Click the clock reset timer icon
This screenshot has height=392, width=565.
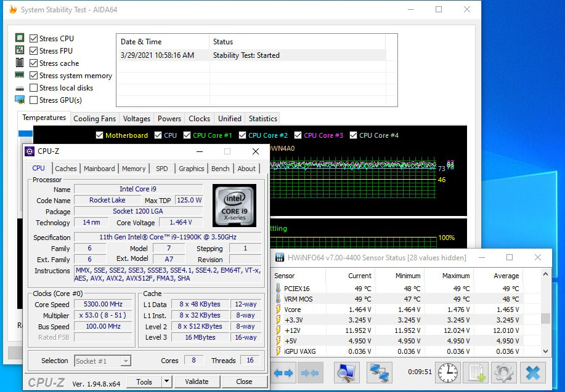point(448,372)
